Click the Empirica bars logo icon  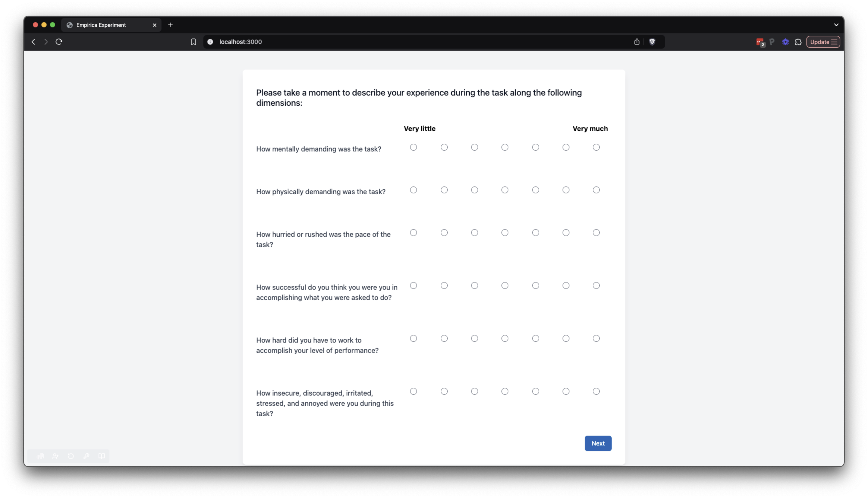point(40,456)
